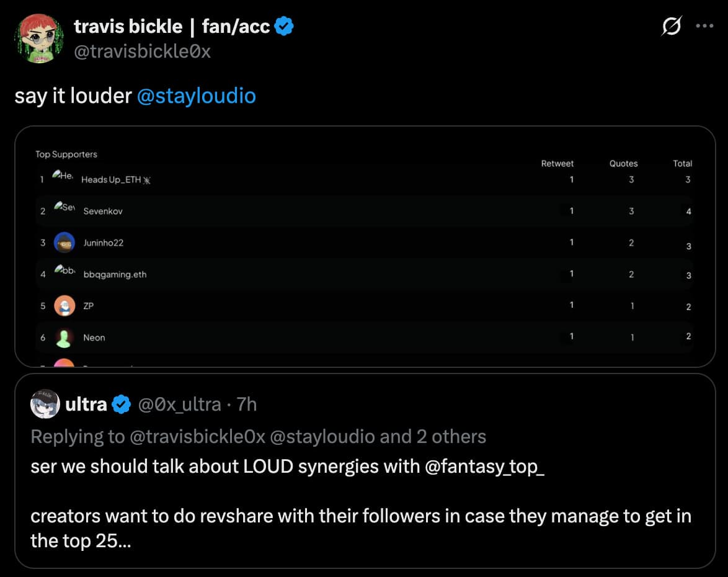Image resolution: width=728 pixels, height=577 pixels.
Task: Open ultra's display name in quoted tweet
Action: [86, 404]
